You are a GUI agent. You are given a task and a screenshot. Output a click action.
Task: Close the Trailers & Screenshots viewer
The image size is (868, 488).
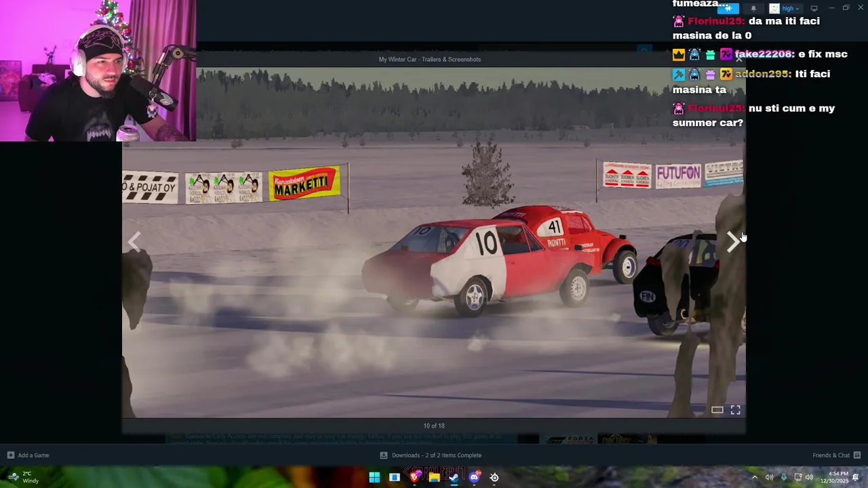click(739, 59)
